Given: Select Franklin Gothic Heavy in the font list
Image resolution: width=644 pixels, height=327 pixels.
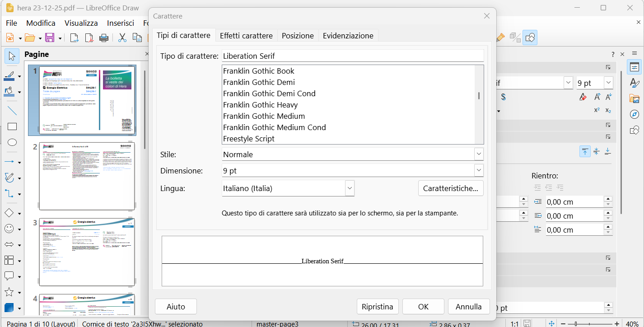Looking at the screenshot, I should 261,105.
